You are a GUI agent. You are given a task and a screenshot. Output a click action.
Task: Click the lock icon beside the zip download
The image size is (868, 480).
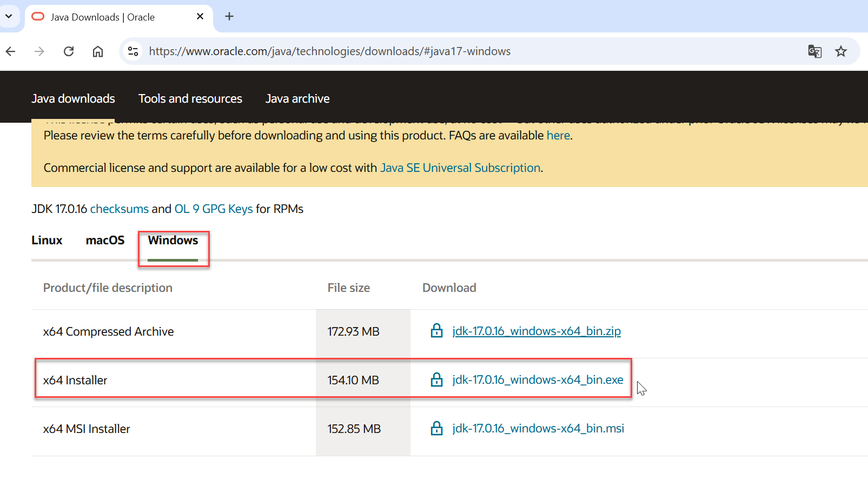point(436,331)
